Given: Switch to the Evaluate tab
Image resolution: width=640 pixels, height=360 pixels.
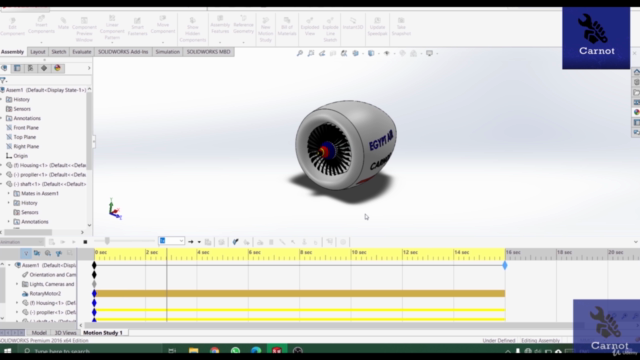Looking at the screenshot, I should [x=82, y=52].
